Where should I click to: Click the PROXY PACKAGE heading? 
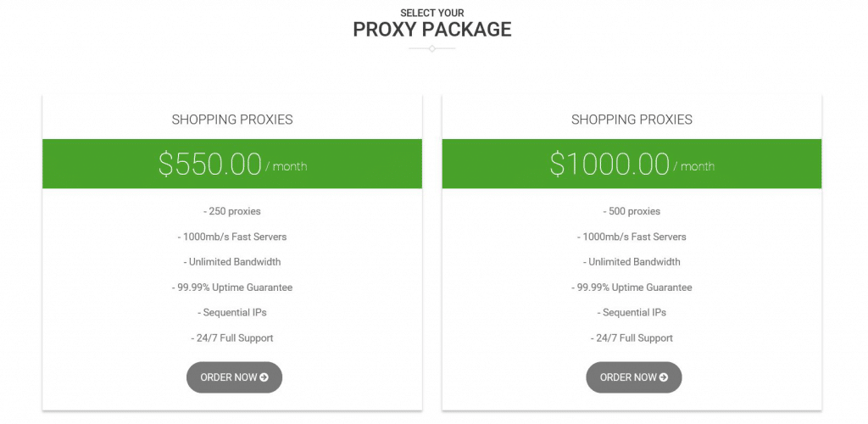pyautogui.click(x=432, y=30)
